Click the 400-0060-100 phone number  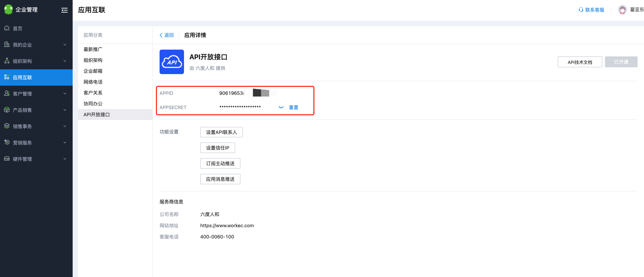point(217,237)
